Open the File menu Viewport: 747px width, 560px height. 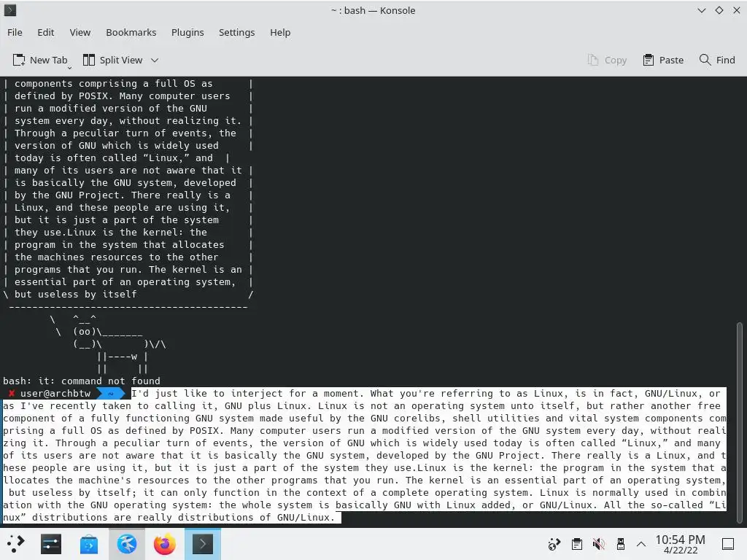coord(15,32)
